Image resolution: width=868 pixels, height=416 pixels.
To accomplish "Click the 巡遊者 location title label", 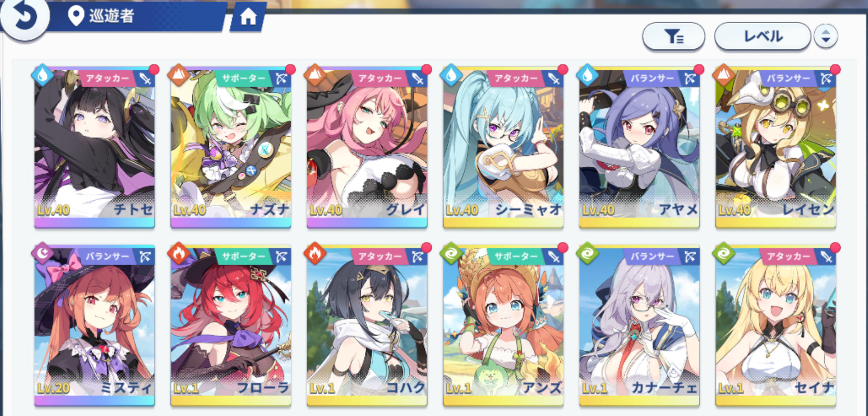I will pyautogui.click(x=112, y=16).
